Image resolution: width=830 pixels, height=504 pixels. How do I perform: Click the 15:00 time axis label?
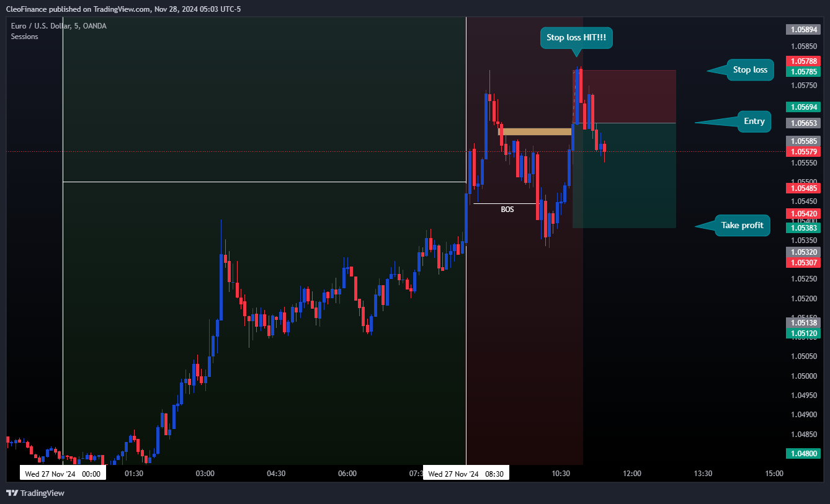click(x=774, y=474)
